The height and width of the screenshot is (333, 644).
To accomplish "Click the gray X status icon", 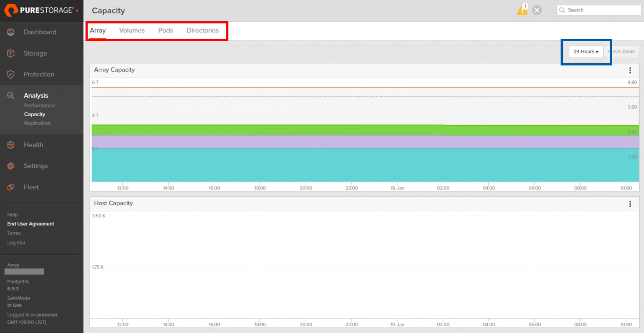I will click(x=537, y=10).
